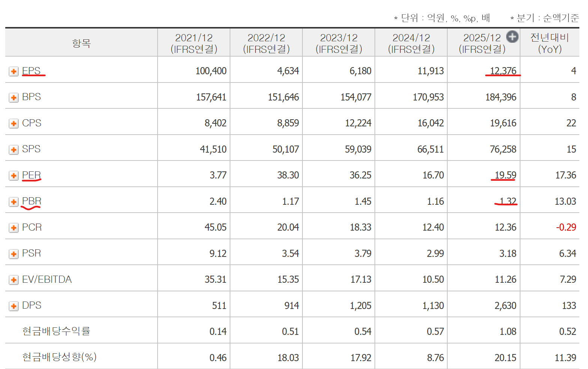Open the EPS item label
Viewport: 588px width, 369px height.
(x=31, y=71)
